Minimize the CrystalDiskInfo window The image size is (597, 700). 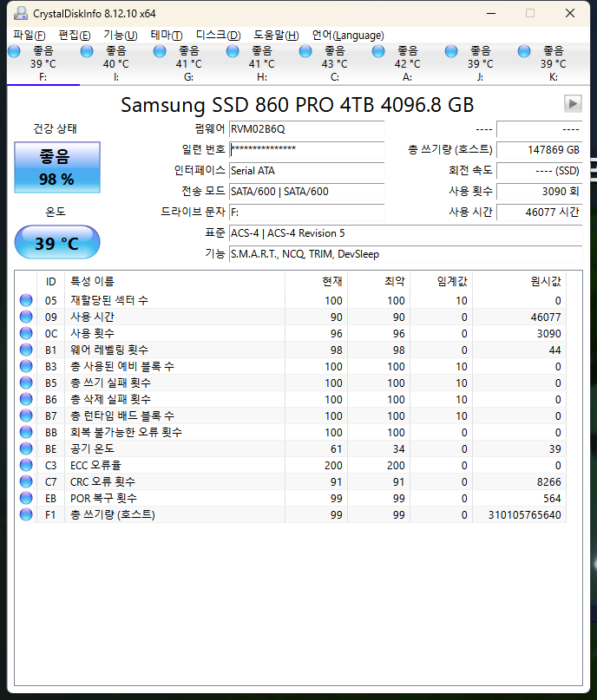click(491, 13)
